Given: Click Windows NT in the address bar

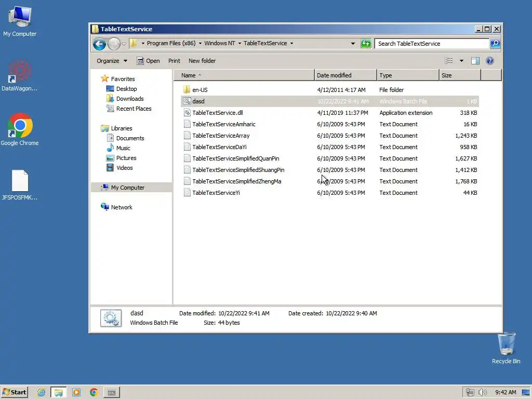Looking at the screenshot, I should pyautogui.click(x=220, y=43).
